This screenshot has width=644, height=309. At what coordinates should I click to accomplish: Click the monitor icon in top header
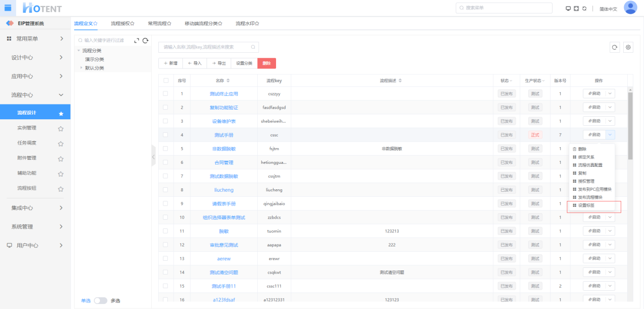568,9
